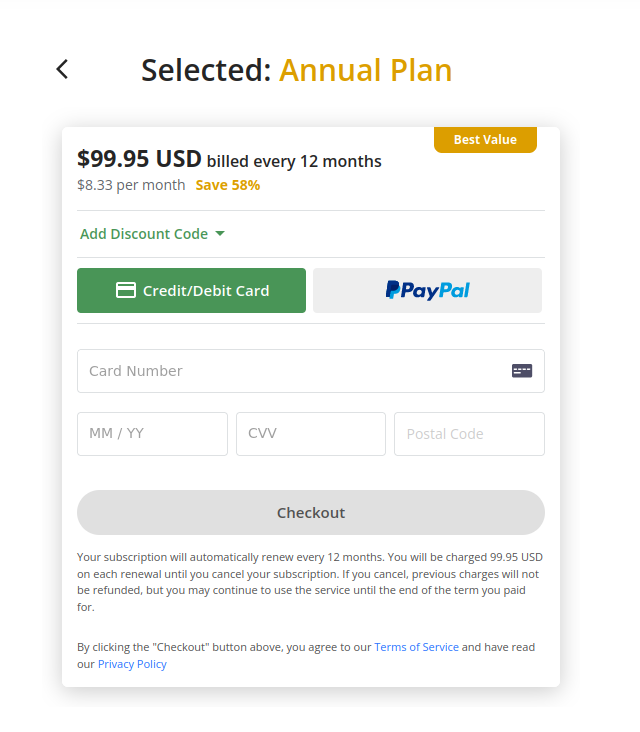Screen dimensions: 640x732
Task: Click the credit card icon on the green button
Action: [x=126, y=291]
